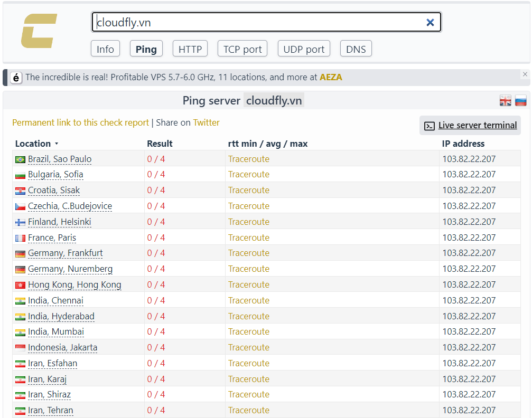This screenshot has height=418, width=532.
Task: Open Iran, Tehran location details
Action: coord(51,410)
